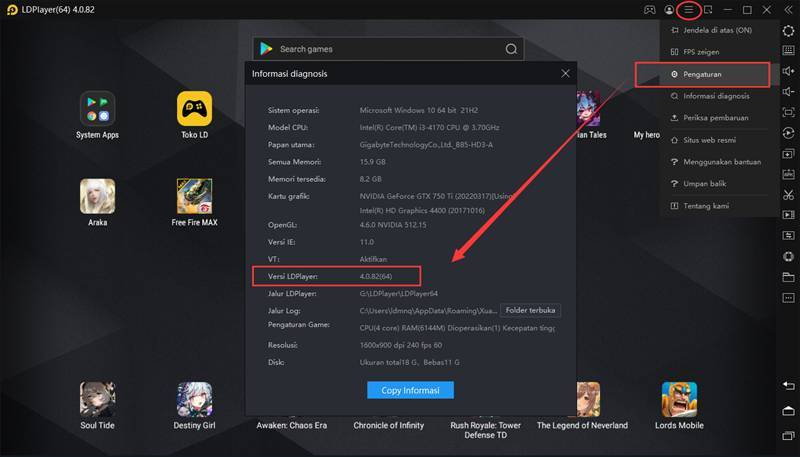
Task: Click the magnifier search icon in search bar
Action: coord(511,49)
